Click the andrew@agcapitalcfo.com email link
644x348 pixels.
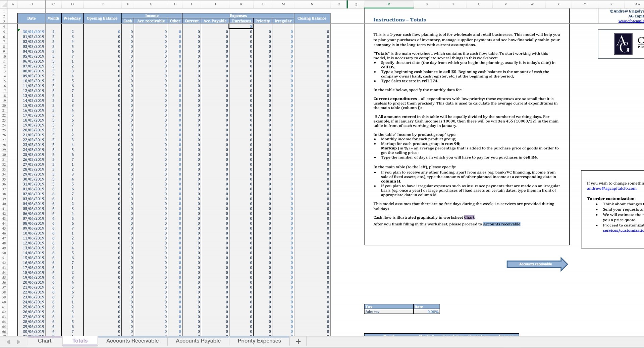(x=611, y=188)
